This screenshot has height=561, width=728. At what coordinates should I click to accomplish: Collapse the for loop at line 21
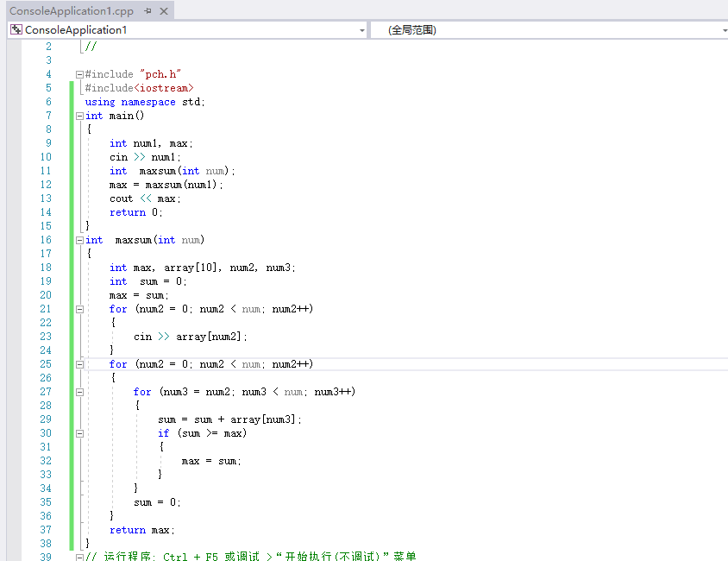79,309
